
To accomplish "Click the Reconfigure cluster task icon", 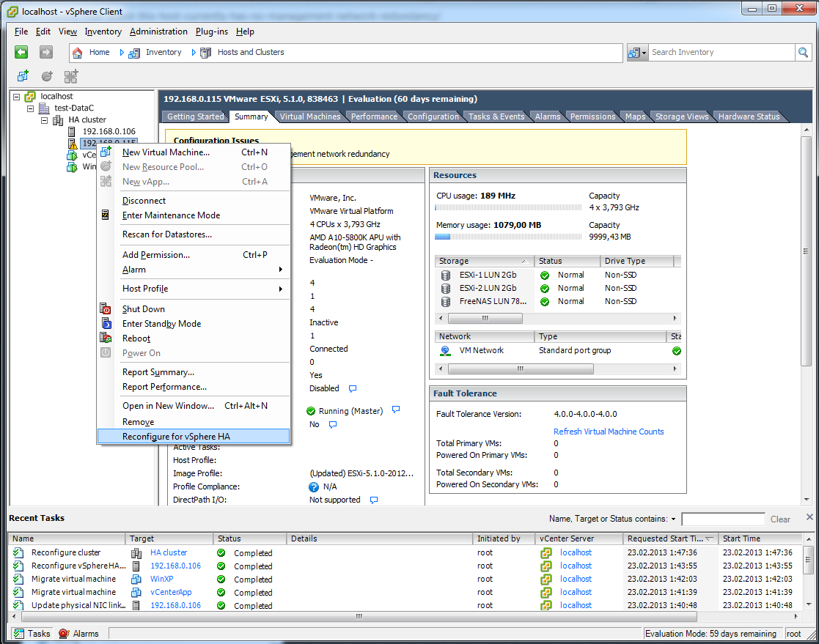I will click(x=19, y=552).
